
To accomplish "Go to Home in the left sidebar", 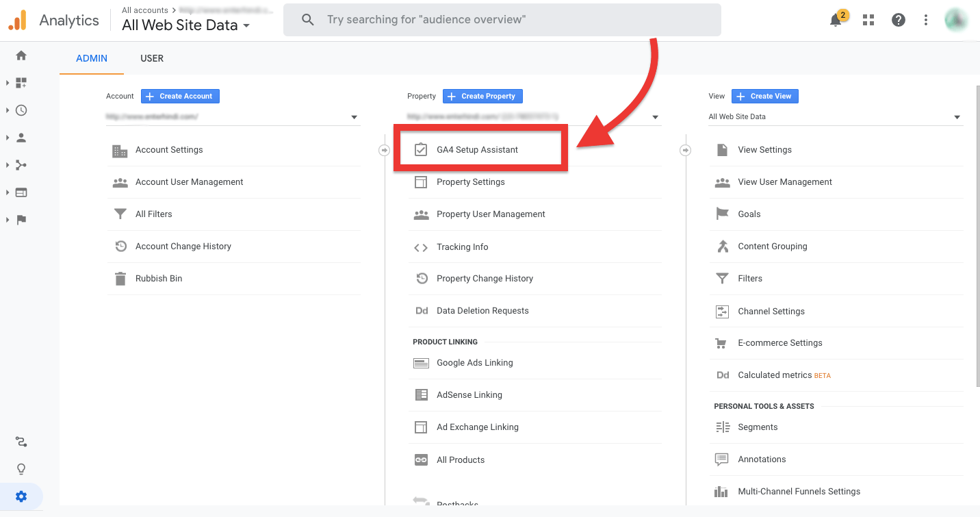I will 21,55.
